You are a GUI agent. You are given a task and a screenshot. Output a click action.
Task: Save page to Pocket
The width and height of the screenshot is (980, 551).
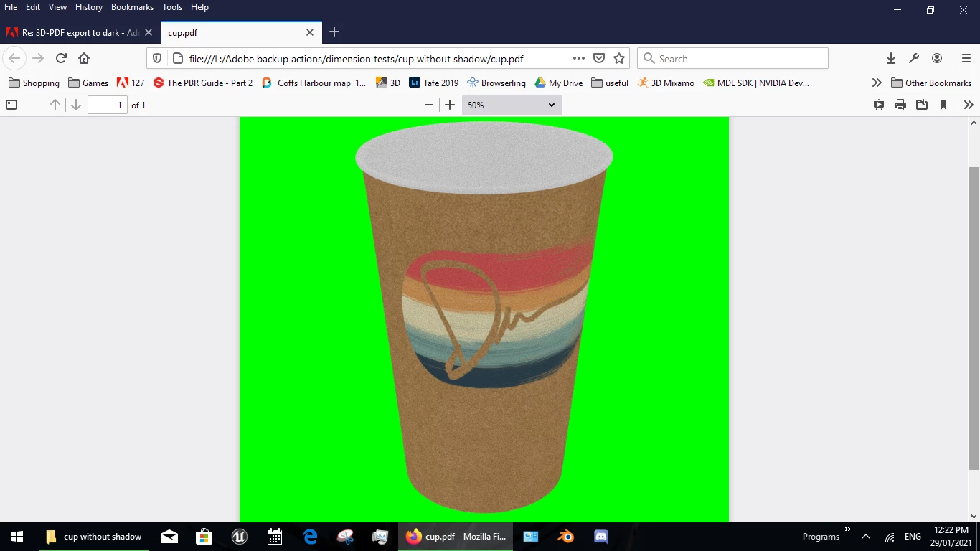point(599,59)
